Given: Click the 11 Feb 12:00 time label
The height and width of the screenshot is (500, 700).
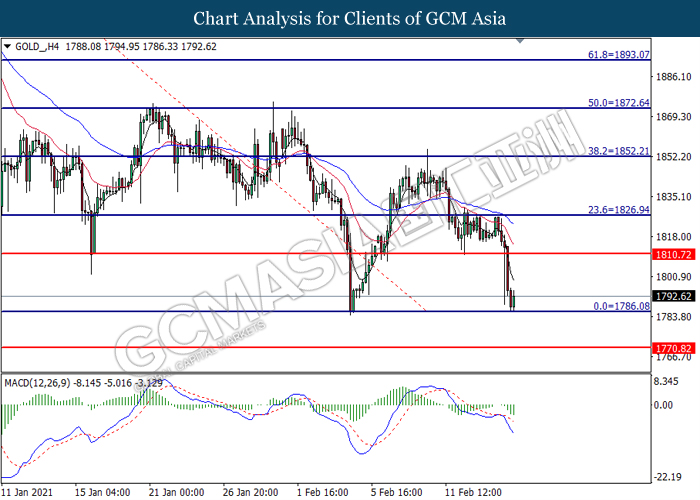Looking at the screenshot, I should (473, 492).
